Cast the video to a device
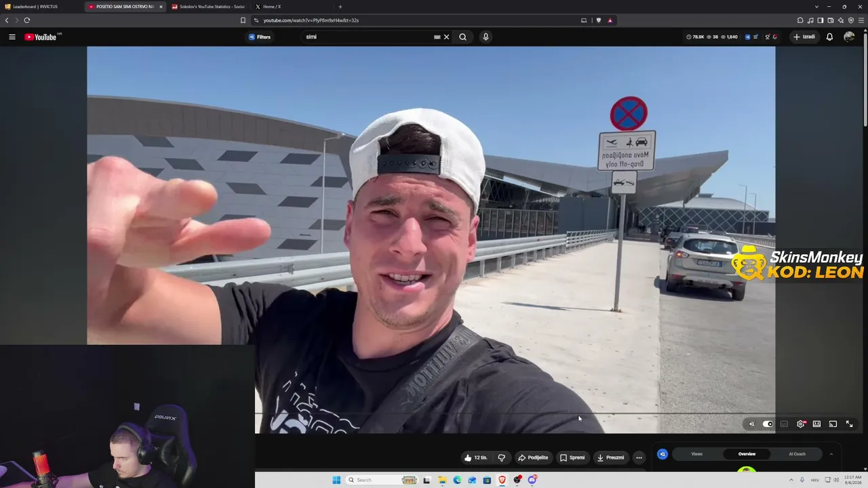Viewport: 868px width, 488px height. click(x=833, y=424)
